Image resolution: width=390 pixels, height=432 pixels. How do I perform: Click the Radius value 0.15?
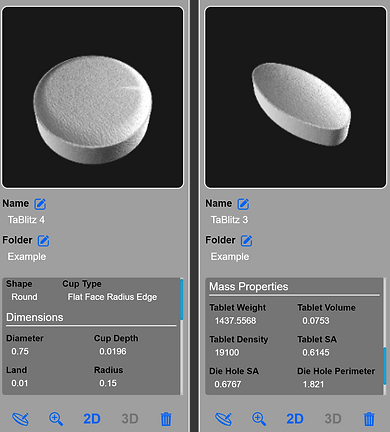click(x=108, y=383)
